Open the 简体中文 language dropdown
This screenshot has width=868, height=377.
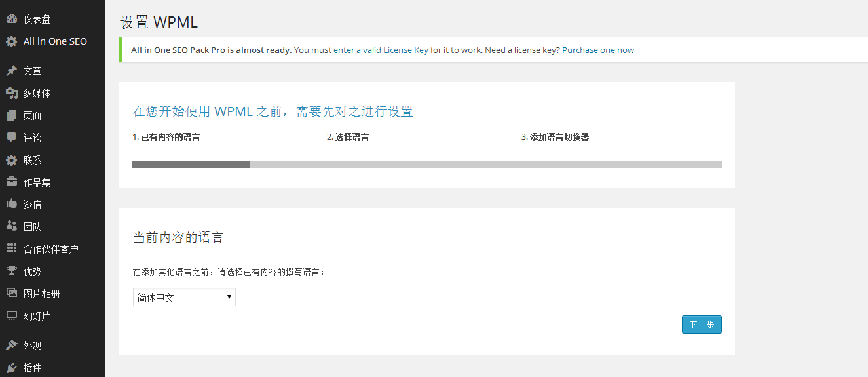point(184,298)
